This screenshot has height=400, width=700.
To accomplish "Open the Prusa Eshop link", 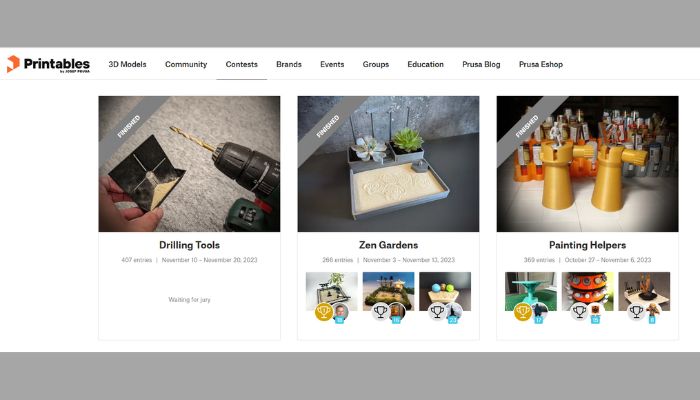I will pyautogui.click(x=541, y=64).
